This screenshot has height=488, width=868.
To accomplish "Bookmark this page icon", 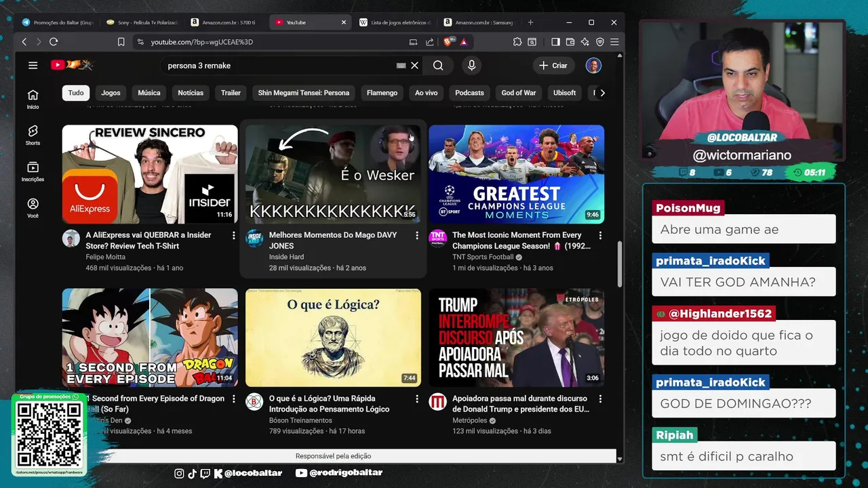I will pos(121,42).
